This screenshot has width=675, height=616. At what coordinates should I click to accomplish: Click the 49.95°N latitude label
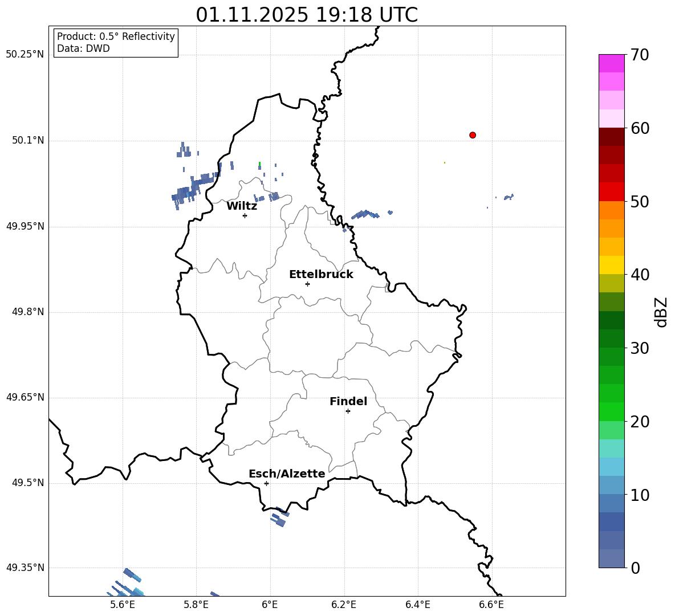(x=25, y=226)
